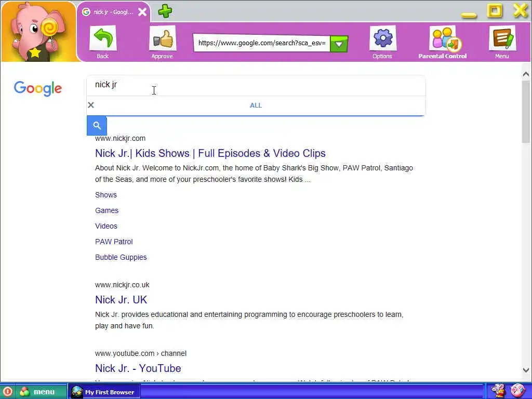Image resolution: width=532 pixels, height=399 pixels.
Task: Clear search with the X icon
Action: tap(91, 105)
